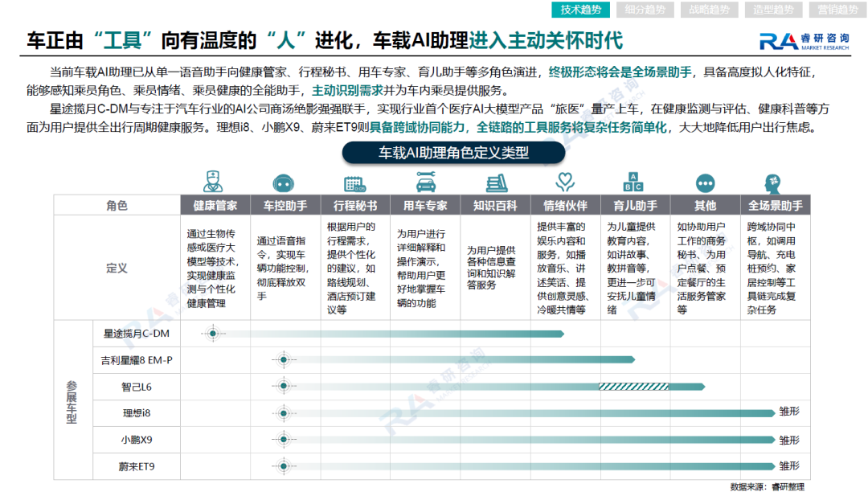This screenshot has width=868, height=492.
Task: Go to the 营销趋势 tab
Action: pyautogui.click(x=837, y=10)
